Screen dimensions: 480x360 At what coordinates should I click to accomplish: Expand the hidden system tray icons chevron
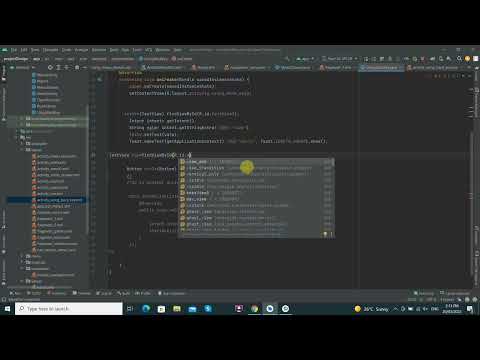point(396,309)
